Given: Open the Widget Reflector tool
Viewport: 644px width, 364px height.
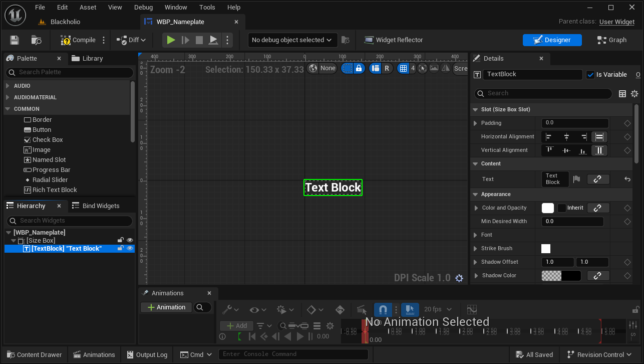Looking at the screenshot, I should point(394,40).
